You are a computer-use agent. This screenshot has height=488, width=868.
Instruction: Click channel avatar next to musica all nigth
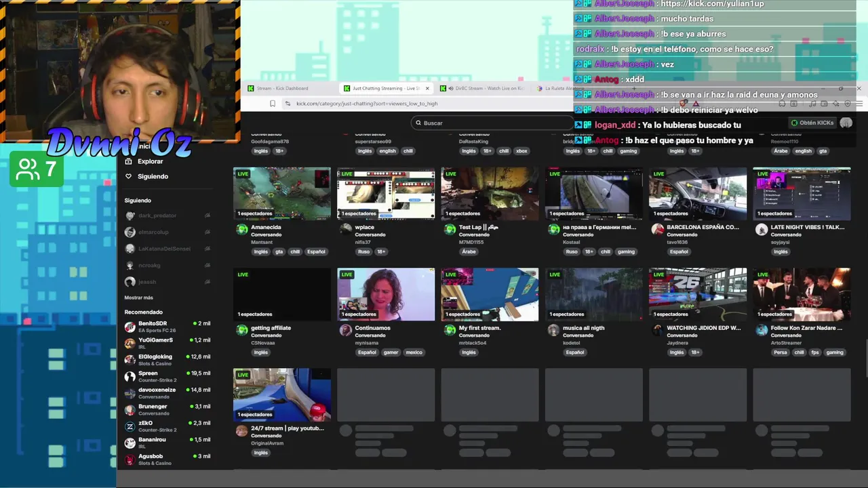coord(554,329)
